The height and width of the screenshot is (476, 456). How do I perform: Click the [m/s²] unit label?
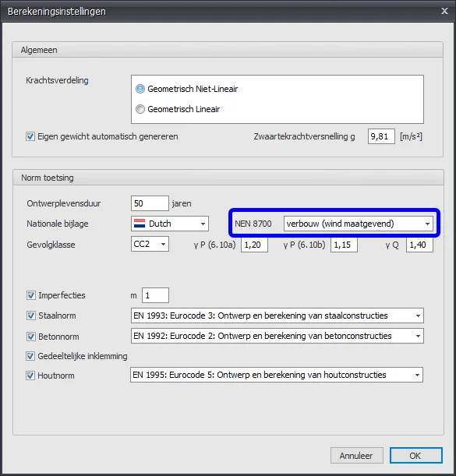point(411,136)
